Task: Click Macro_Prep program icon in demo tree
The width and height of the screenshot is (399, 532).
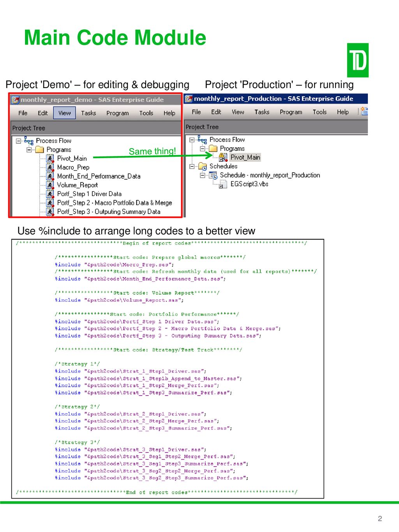Action: coord(50,167)
